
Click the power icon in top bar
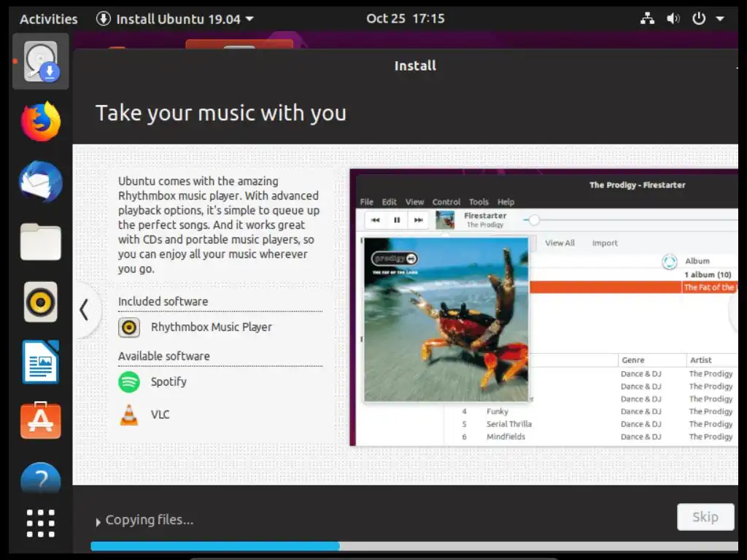click(698, 18)
